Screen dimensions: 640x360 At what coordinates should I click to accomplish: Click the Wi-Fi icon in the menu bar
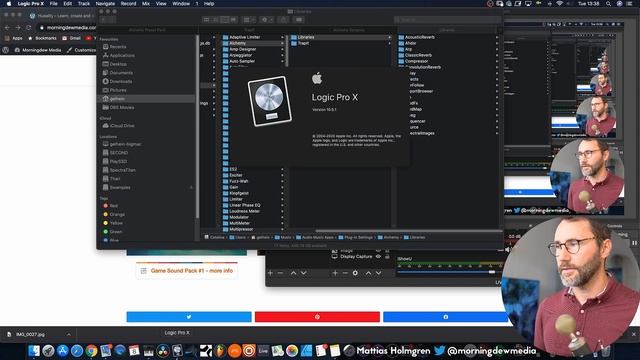pos(560,4)
